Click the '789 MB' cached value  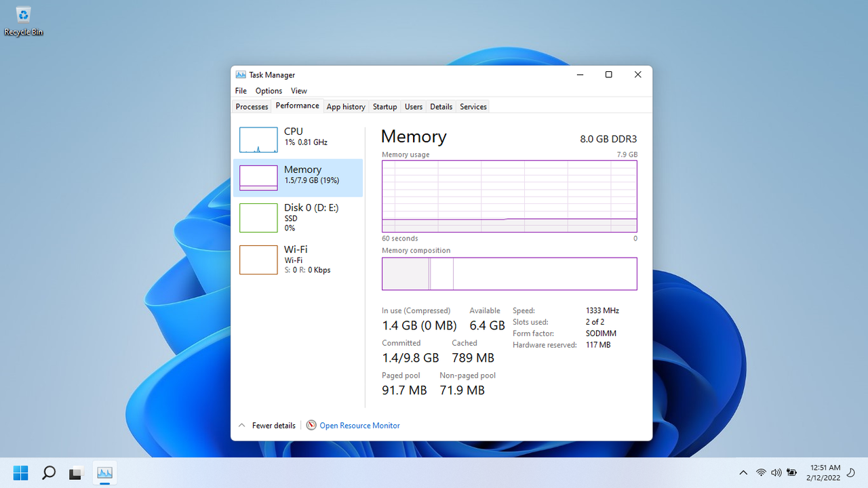coord(473,358)
